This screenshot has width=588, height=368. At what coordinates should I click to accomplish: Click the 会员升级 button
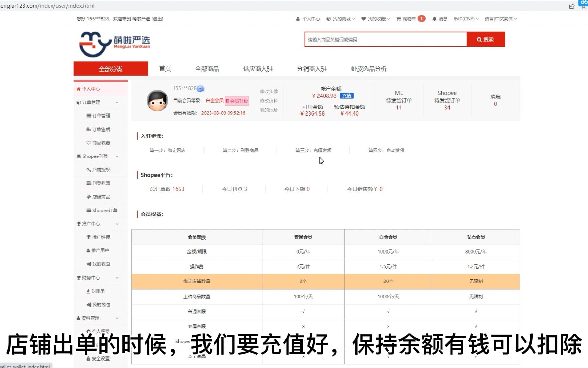click(x=237, y=101)
